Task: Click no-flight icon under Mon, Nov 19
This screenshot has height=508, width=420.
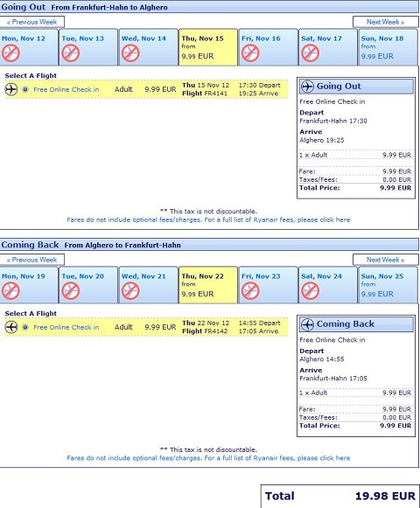Action: [10, 291]
